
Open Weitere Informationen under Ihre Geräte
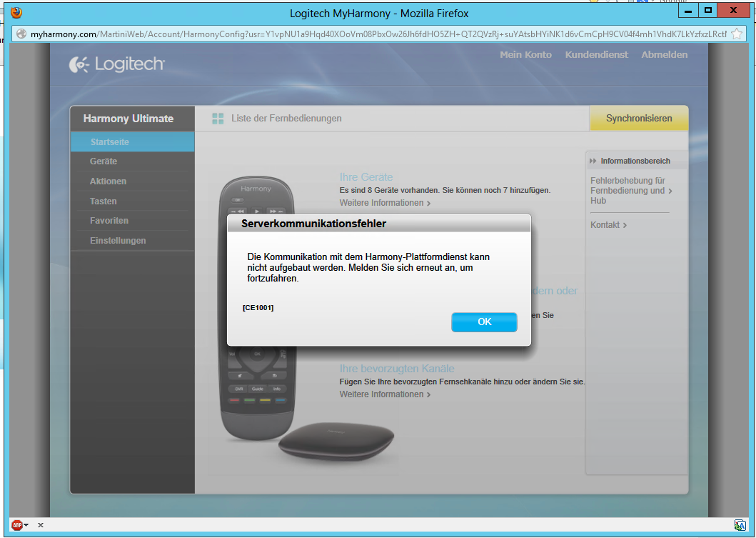click(385, 203)
